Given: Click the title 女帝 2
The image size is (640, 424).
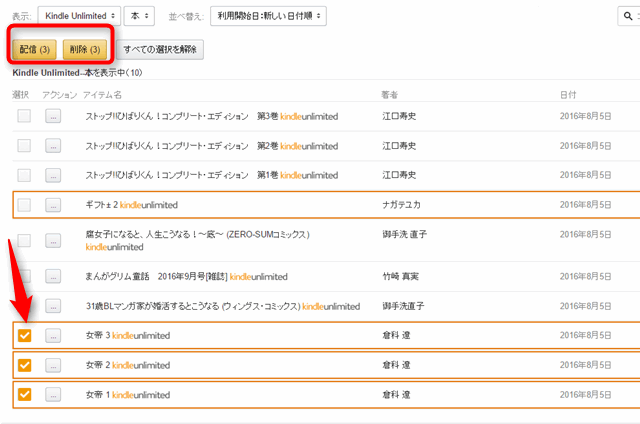Looking at the screenshot, I should pyautogui.click(x=98, y=365).
